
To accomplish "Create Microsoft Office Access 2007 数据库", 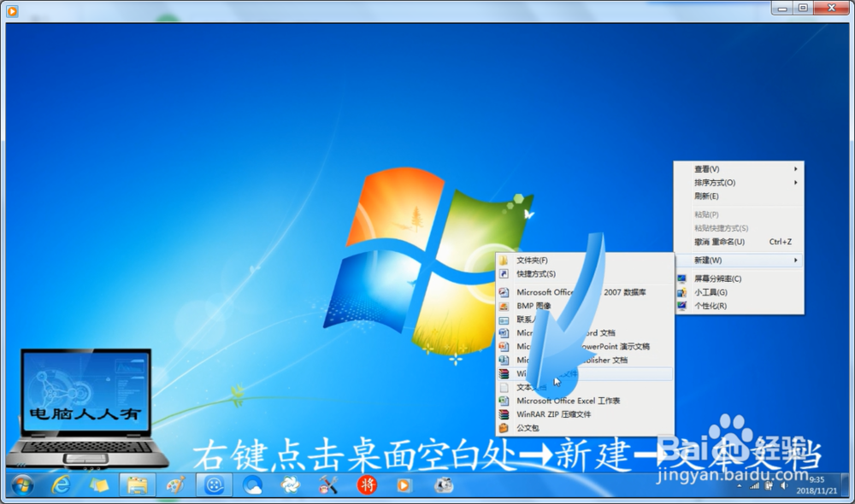I will [585, 292].
